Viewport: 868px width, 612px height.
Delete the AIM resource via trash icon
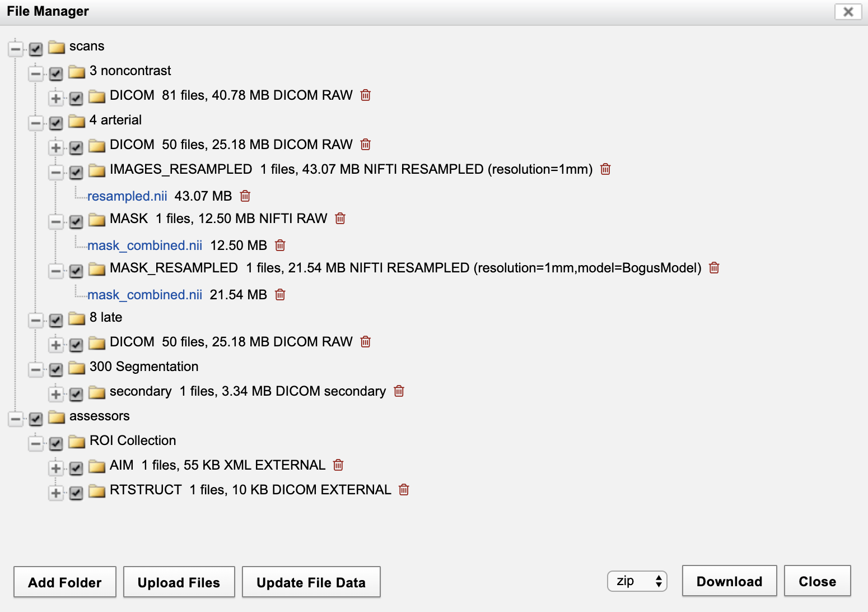(338, 465)
